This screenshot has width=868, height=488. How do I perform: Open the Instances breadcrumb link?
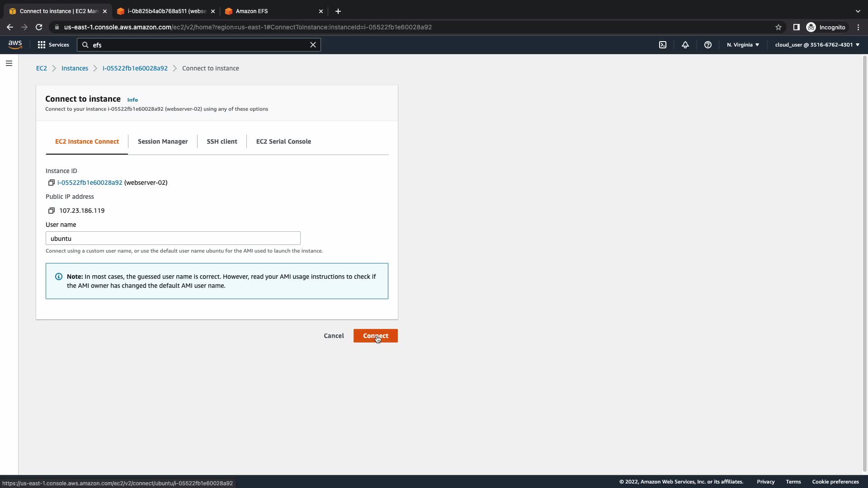(75, 68)
